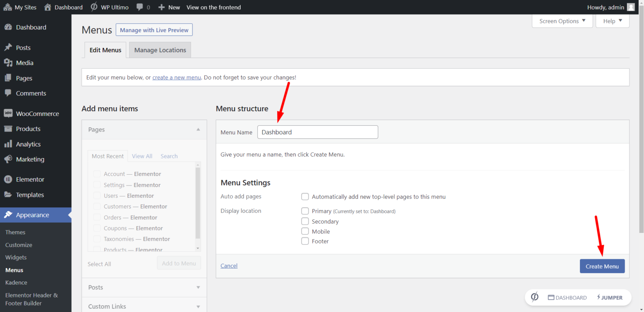Open the Appearance brush icon
Image resolution: width=644 pixels, height=312 pixels.
(x=8, y=215)
